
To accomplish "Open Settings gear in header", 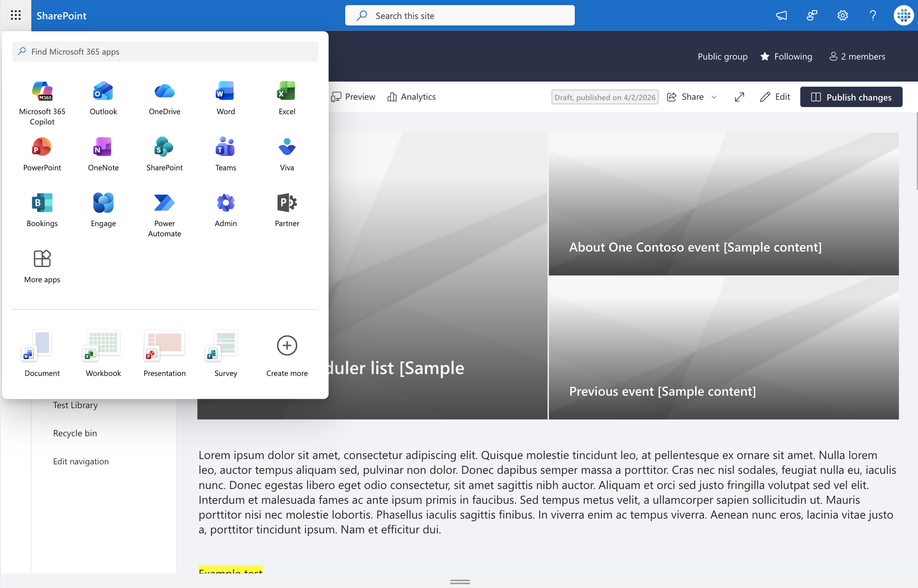I will coord(842,15).
